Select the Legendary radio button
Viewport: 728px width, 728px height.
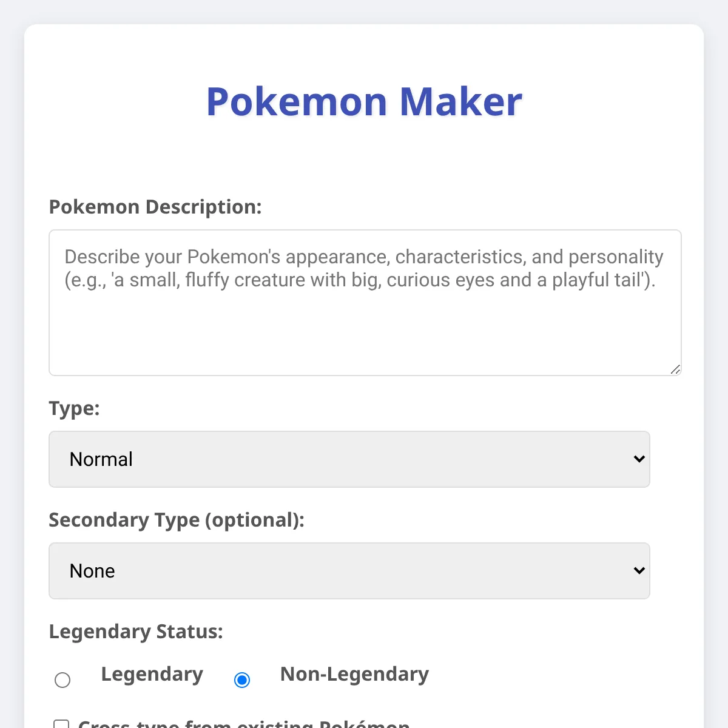(x=62, y=680)
